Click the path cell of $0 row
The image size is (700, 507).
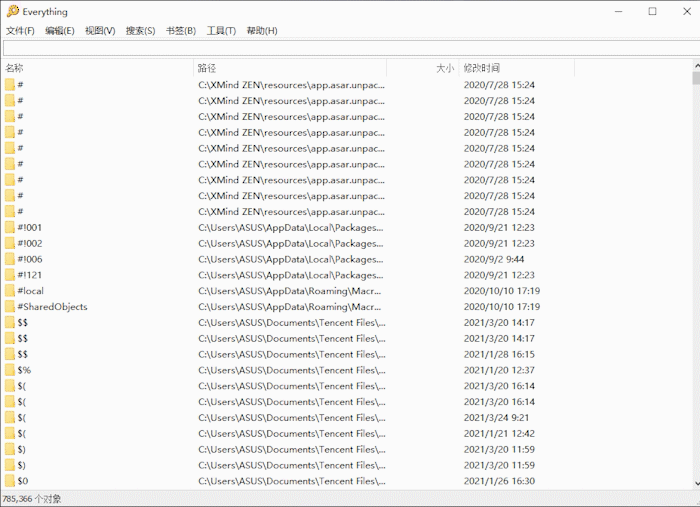(292, 481)
